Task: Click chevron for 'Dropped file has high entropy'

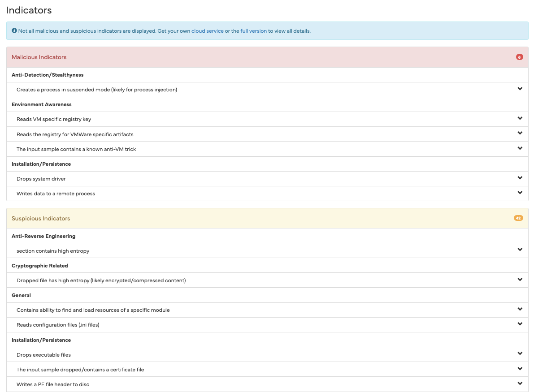Action: (x=520, y=280)
